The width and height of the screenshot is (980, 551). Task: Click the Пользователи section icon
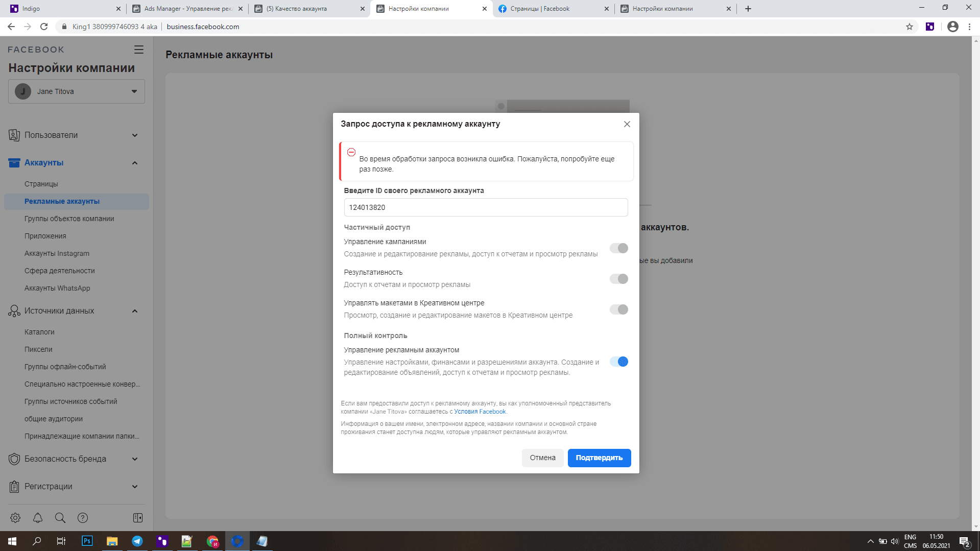14,135
